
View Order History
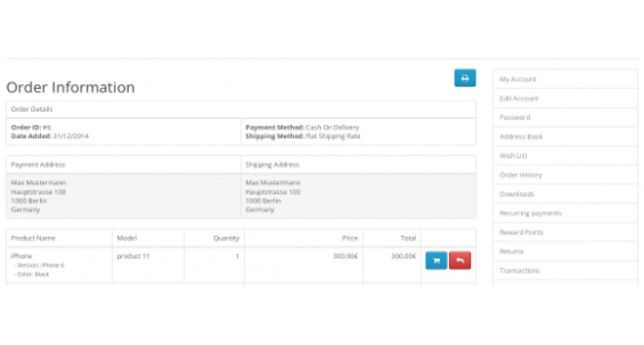click(x=565, y=174)
